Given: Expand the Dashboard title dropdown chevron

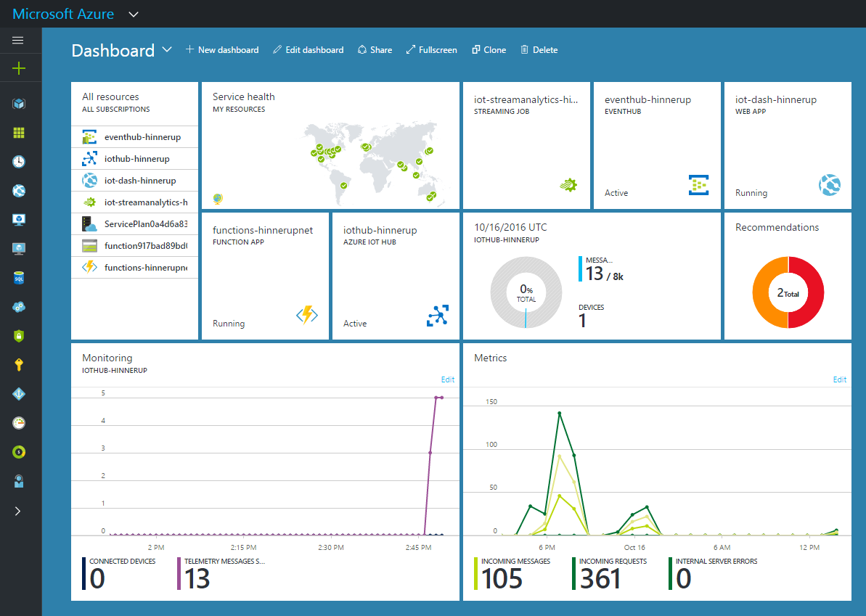Looking at the screenshot, I should [x=167, y=49].
